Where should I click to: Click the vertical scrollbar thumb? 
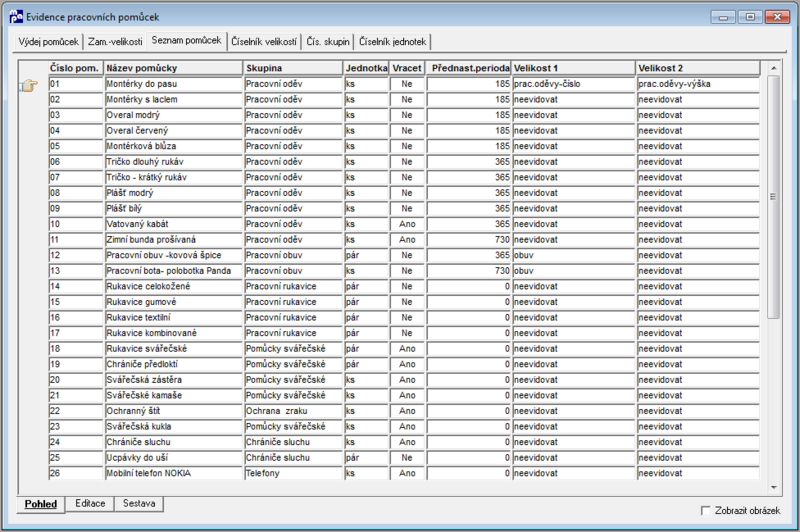773,197
